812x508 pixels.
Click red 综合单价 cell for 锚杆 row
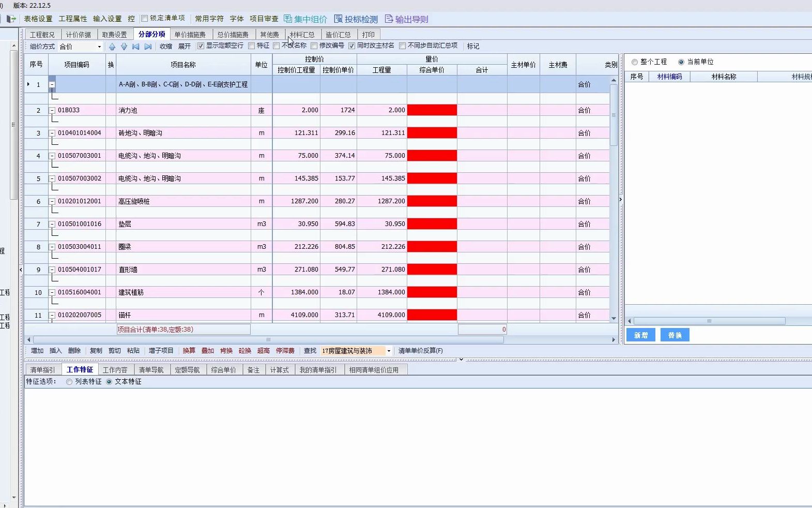tap(432, 315)
